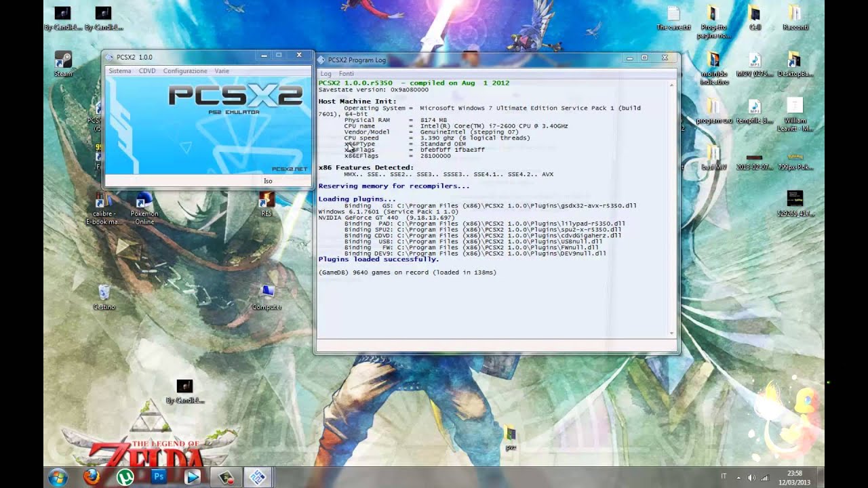This screenshot has height=488, width=868.
Task: Click the 'Reserving memory for recompilers...' log line
Action: [x=393, y=186]
